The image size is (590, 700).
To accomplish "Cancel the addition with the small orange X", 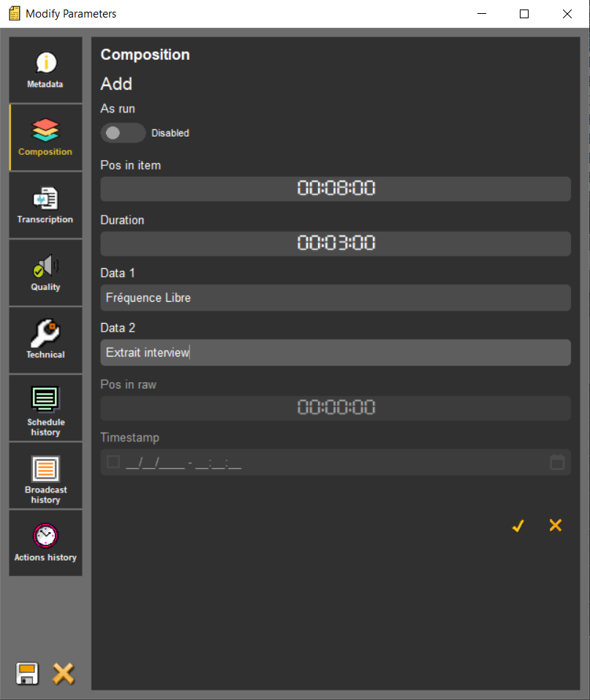I will point(556,525).
